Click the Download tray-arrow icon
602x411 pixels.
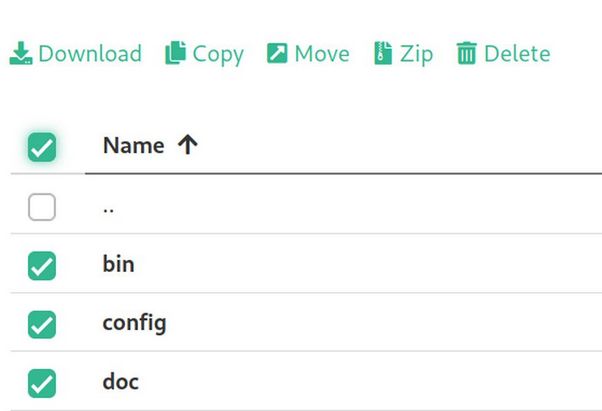21,53
